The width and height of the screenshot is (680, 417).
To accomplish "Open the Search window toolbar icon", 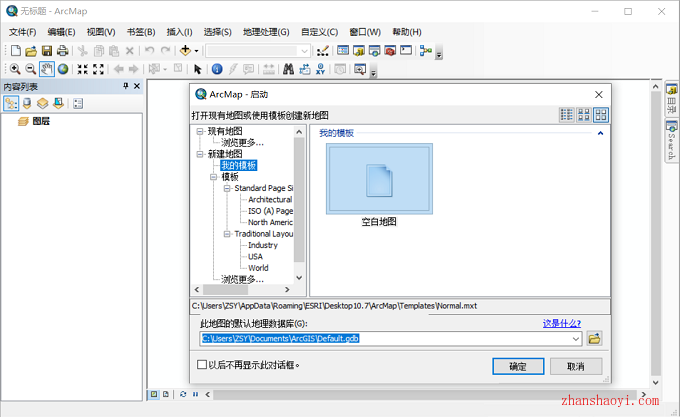I will 374,51.
